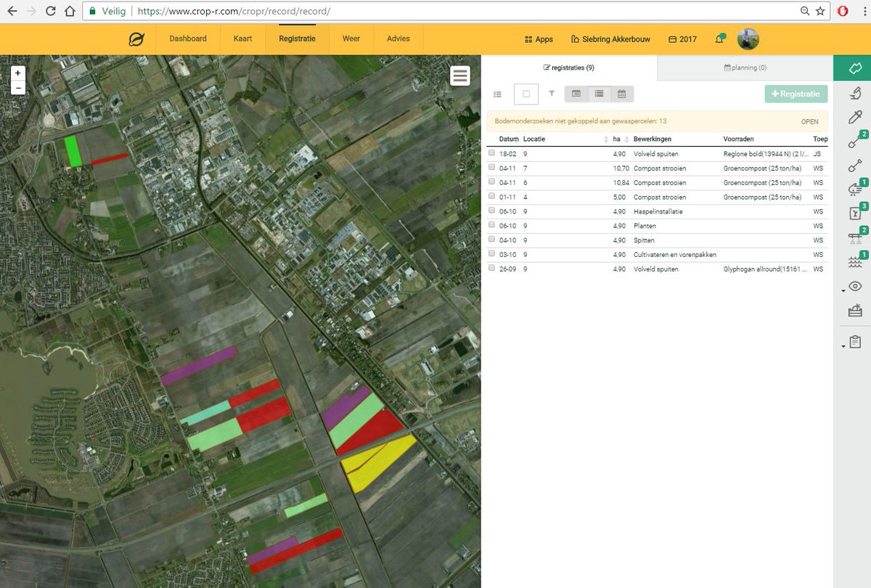
Task: Select the bright green parcel on map
Action: [x=73, y=151]
